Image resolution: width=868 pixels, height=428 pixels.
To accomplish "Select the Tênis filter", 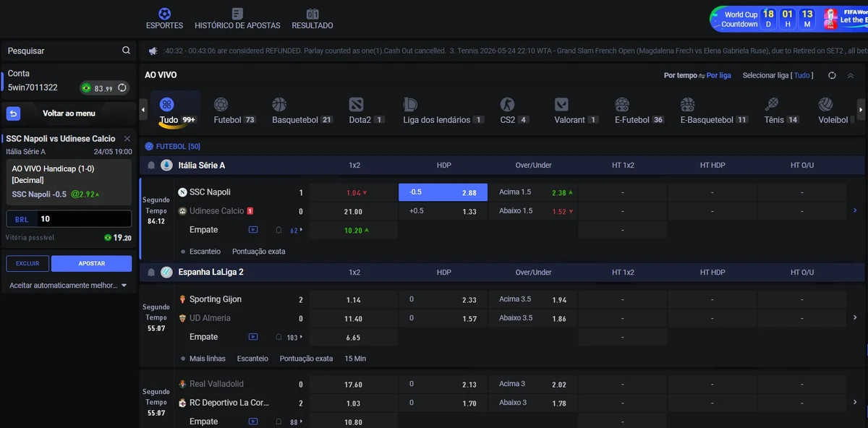I will pos(781,111).
